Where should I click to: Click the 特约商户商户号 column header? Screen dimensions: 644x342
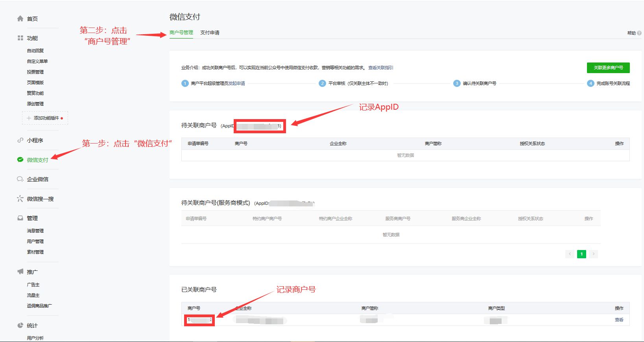tap(267, 219)
